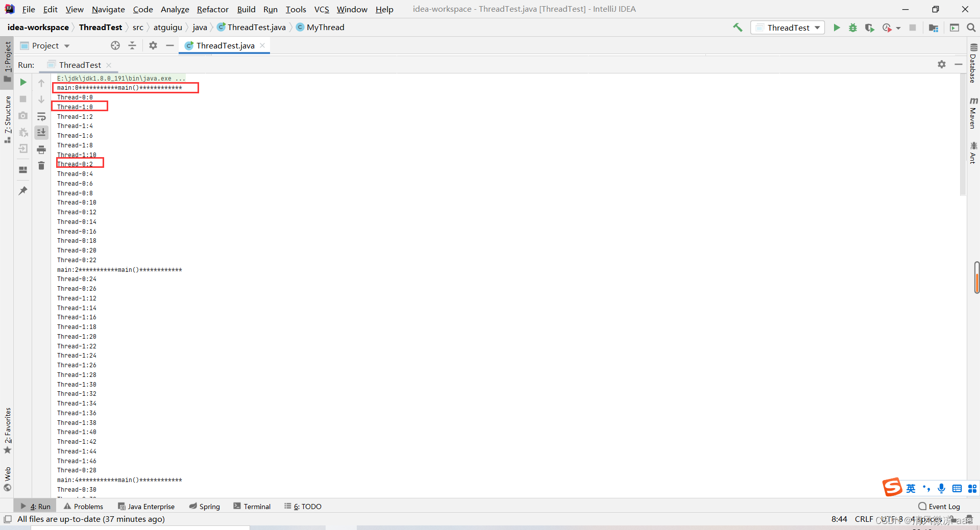The image size is (980, 530).
Task: Click the 8:44 cursor position indicator
Action: [x=839, y=519]
